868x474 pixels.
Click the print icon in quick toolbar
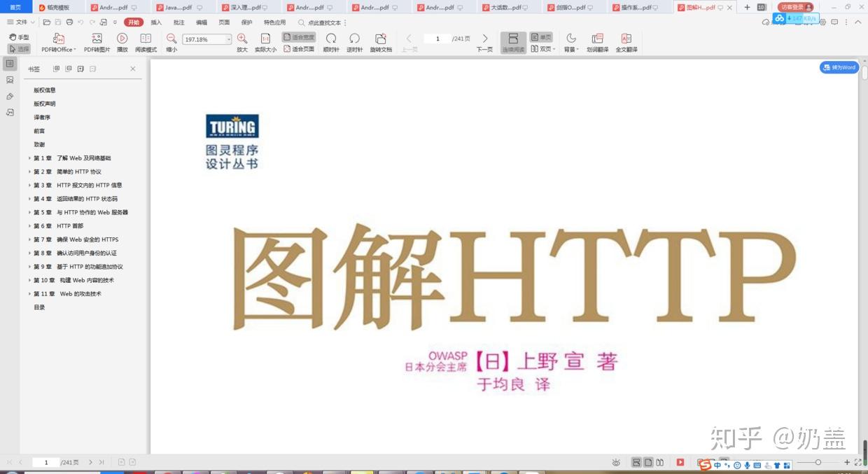(x=69, y=22)
